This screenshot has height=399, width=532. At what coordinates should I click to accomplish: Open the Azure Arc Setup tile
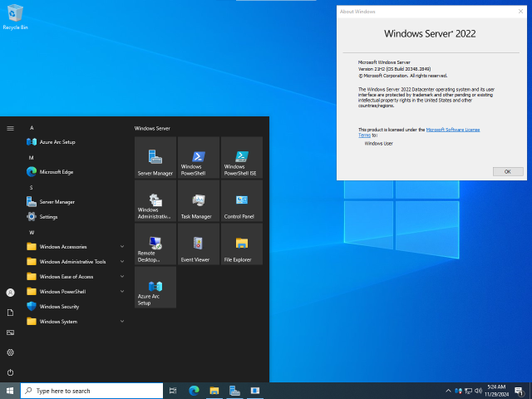point(155,288)
